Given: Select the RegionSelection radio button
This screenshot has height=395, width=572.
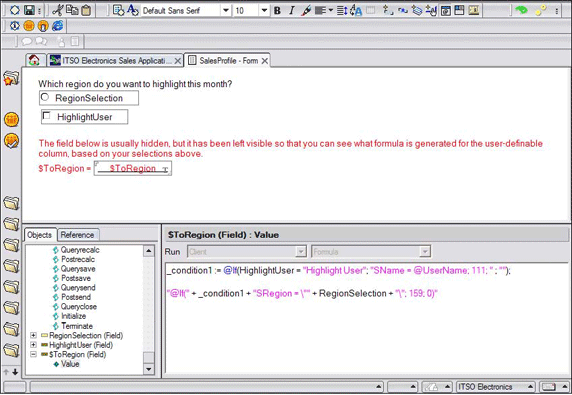Looking at the screenshot, I should pyautogui.click(x=45, y=97).
